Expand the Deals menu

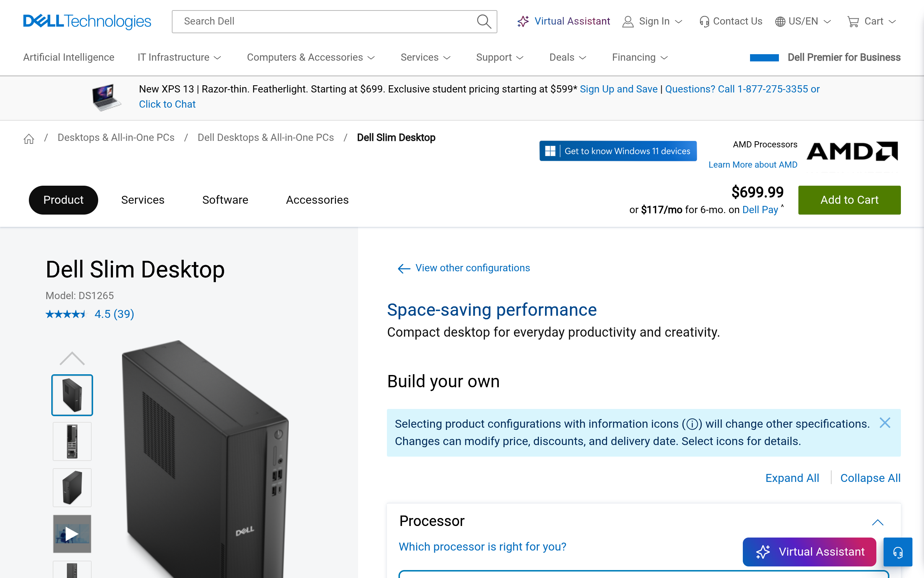coord(568,57)
